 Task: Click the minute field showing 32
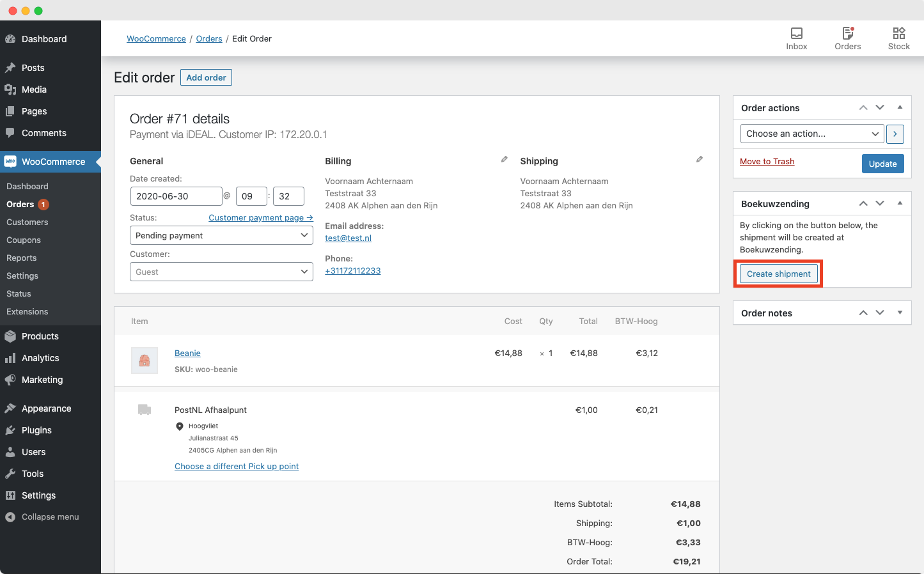tap(288, 196)
